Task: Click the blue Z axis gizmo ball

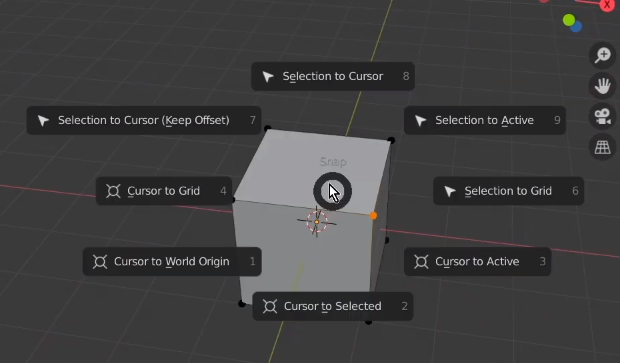Action: (x=577, y=26)
